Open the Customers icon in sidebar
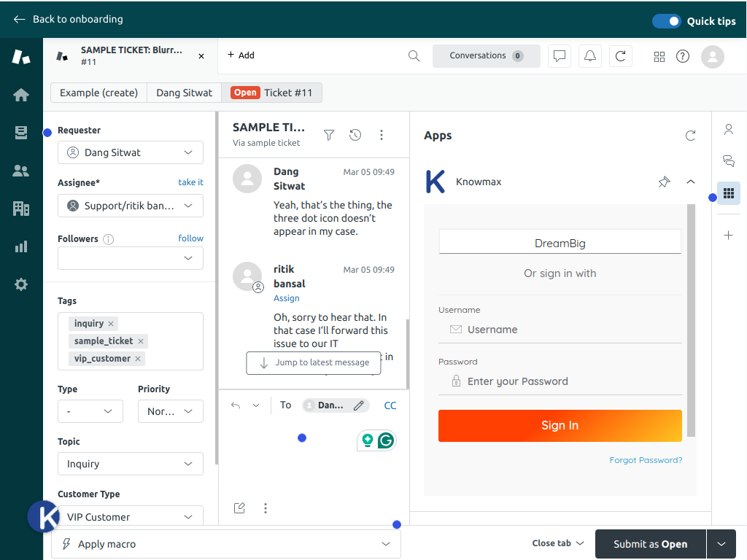The image size is (747, 560). (21, 171)
